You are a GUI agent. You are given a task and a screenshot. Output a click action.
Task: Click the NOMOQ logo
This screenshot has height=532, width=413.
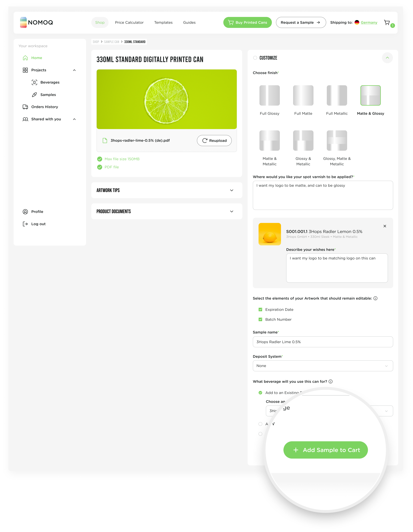coord(37,22)
